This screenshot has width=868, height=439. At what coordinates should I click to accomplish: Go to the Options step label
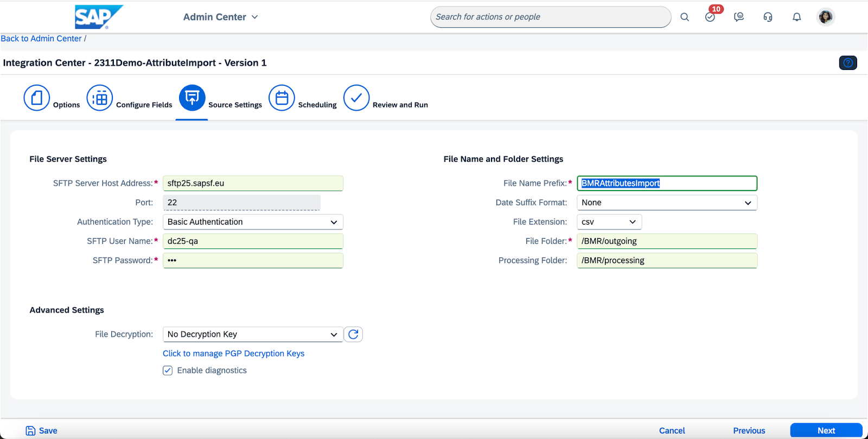[66, 105]
